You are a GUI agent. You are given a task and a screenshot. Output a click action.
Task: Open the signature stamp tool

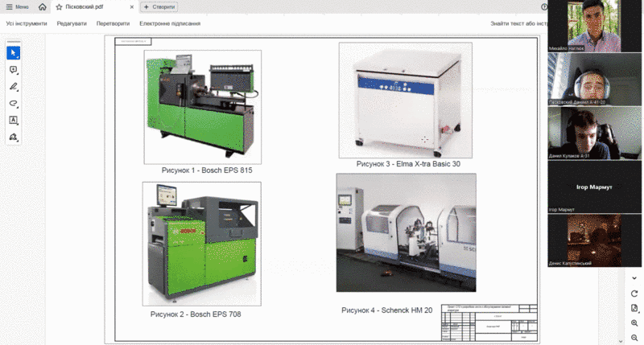point(14,138)
